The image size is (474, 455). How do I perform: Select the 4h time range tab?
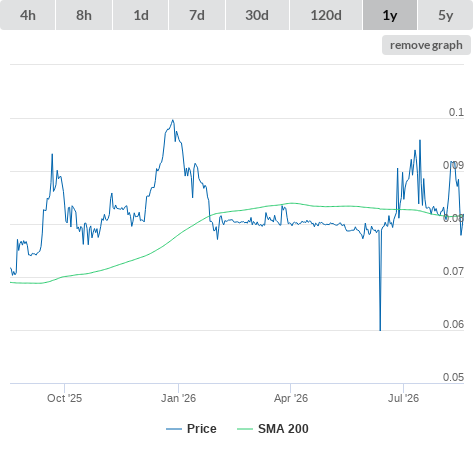coord(28,15)
